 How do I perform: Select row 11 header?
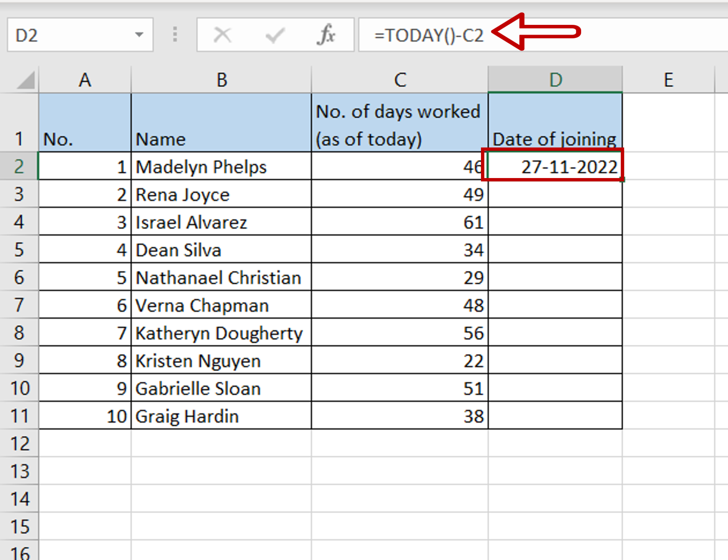[20, 416]
